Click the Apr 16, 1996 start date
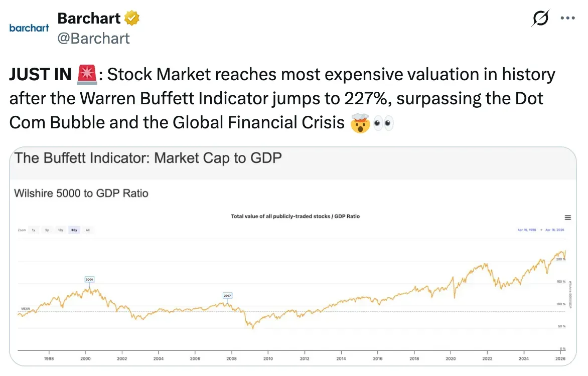588x376 pixels. coord(527,230)
